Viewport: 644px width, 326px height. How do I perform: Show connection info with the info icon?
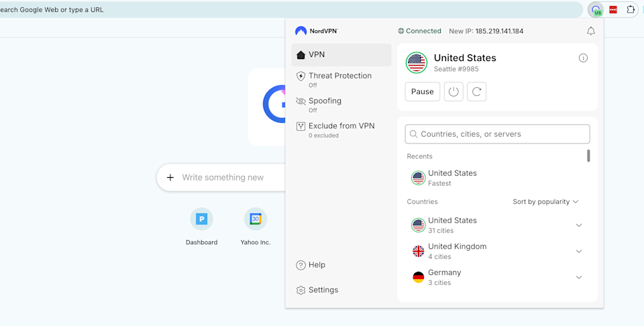(x=583, y=58)
